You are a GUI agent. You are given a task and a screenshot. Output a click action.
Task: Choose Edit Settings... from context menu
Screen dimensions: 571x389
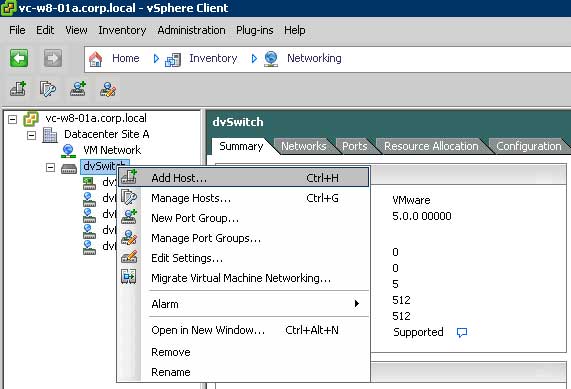pyautogui.click(x=243, y=258)
